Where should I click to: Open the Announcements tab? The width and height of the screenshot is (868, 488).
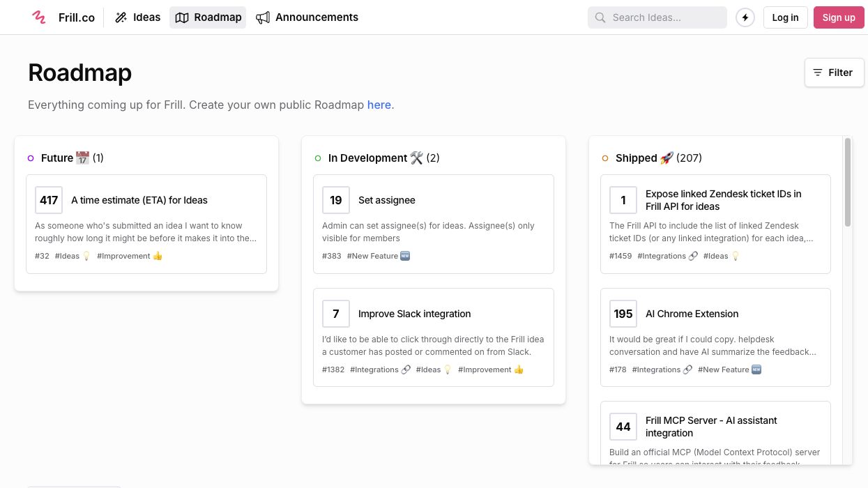pos(307,17)
